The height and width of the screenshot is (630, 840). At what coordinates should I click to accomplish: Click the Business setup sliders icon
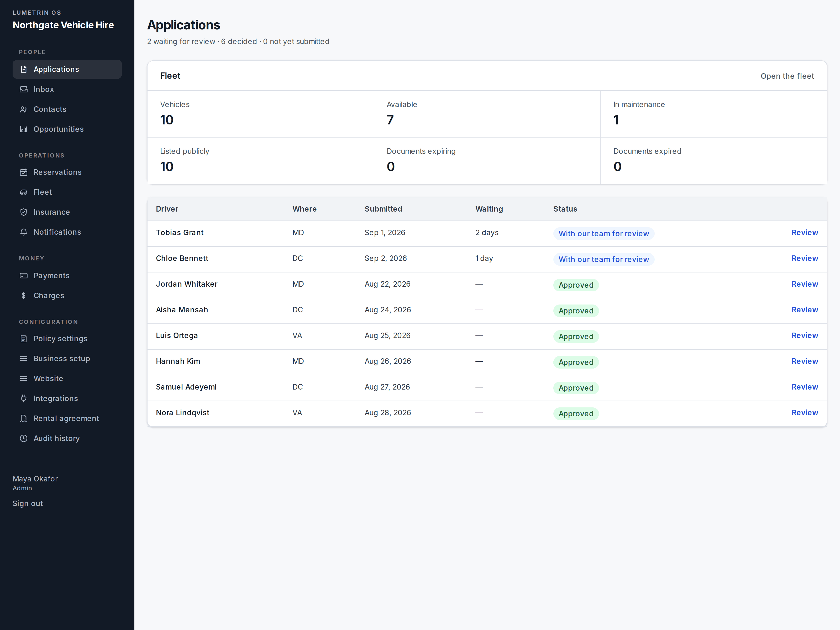tap(24, 359)
